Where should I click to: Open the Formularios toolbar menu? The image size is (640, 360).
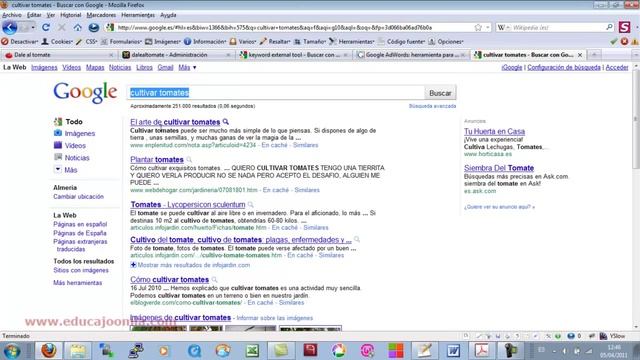(x=121, y=42)
